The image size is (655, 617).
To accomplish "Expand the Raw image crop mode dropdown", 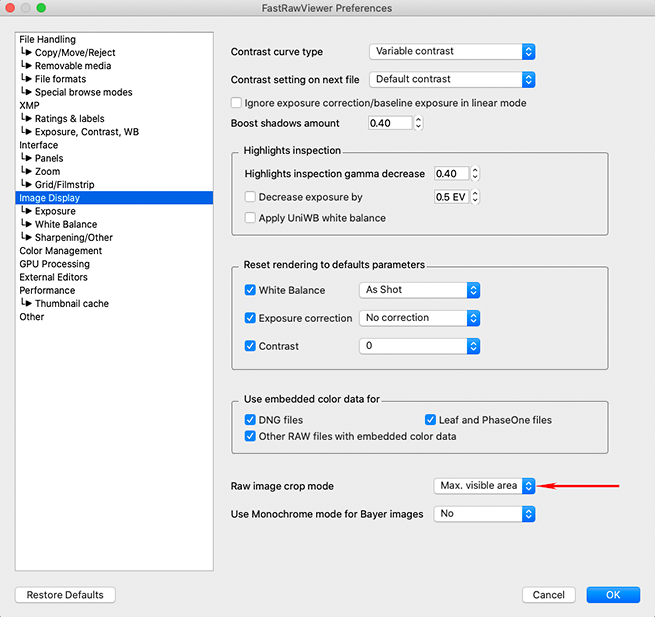I will click(485, 485).
